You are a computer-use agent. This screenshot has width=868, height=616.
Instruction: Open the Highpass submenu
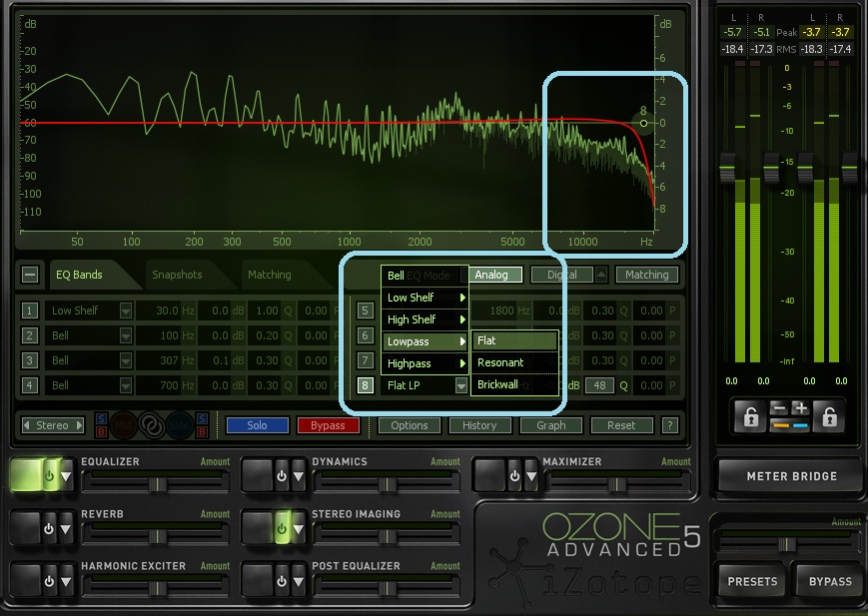point(425,363)
